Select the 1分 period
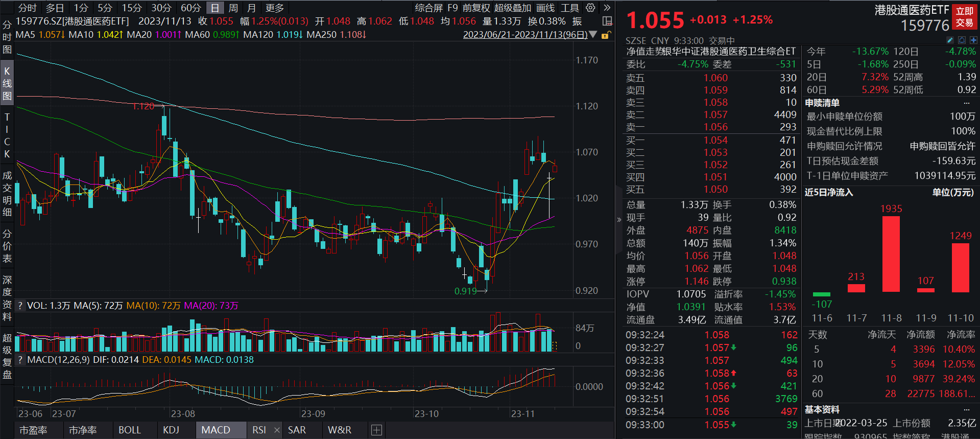980x439 pixels. point(81,8)
